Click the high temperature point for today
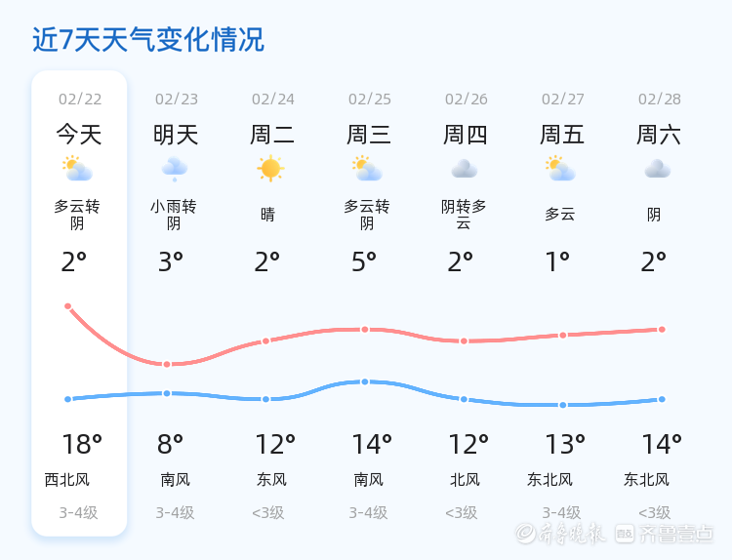 point(68,306)
